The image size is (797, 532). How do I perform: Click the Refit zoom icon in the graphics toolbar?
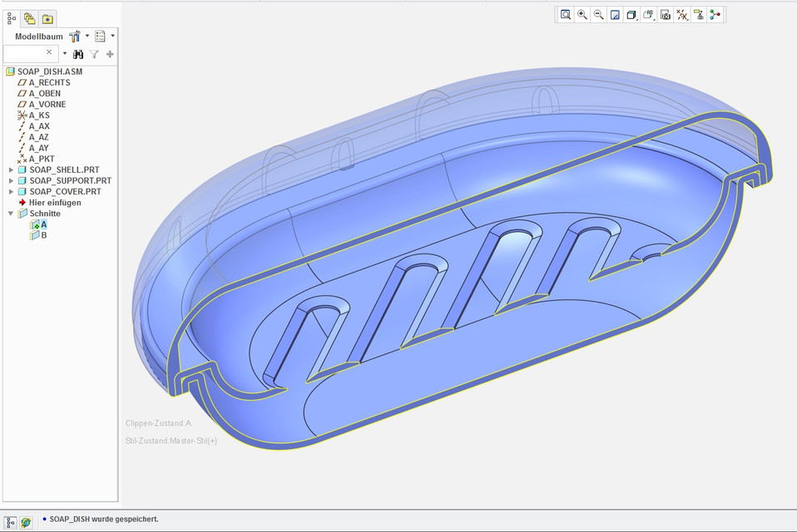pos(566,15)
